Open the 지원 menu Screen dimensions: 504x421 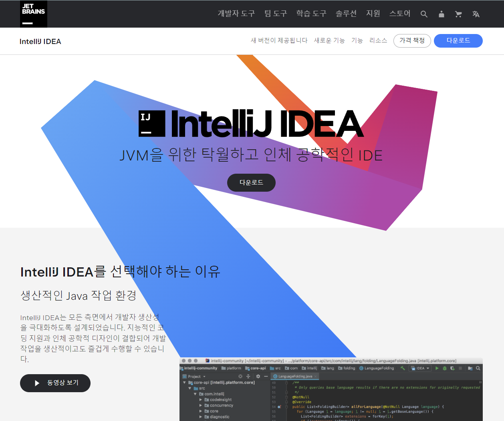[x=373, y=14]
